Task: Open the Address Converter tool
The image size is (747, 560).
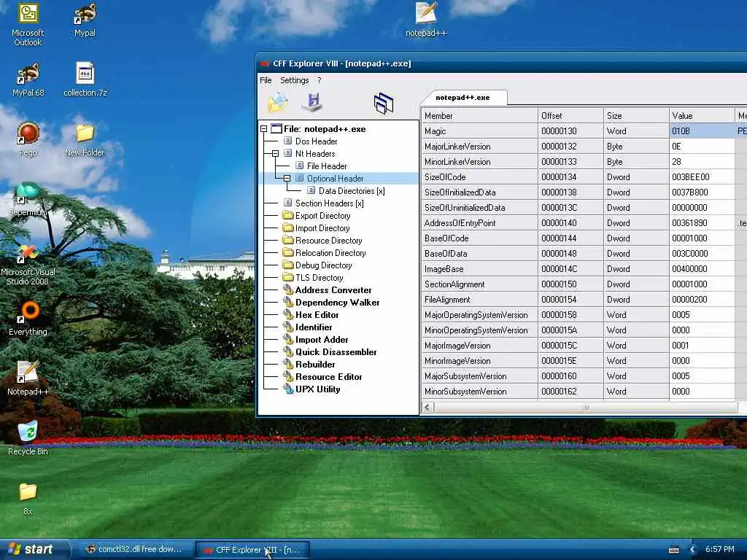Action: [x=333, y=290]
